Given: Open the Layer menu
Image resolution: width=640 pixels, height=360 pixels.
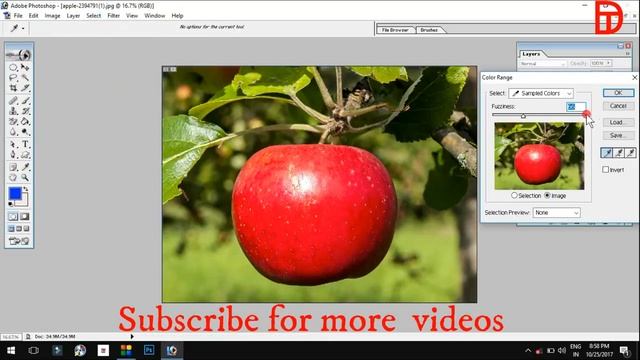Looking at the screenshot, I should pyautogui.click(x=73, y=16).
